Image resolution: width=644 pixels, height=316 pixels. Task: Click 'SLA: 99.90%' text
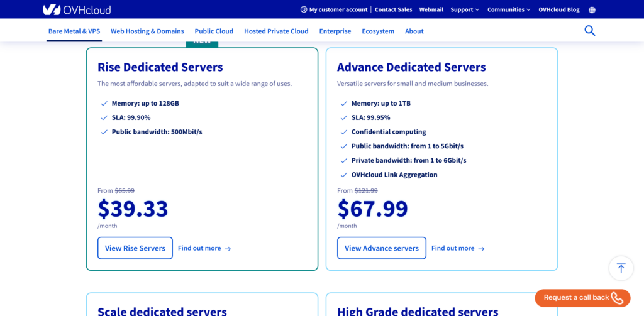131,117
